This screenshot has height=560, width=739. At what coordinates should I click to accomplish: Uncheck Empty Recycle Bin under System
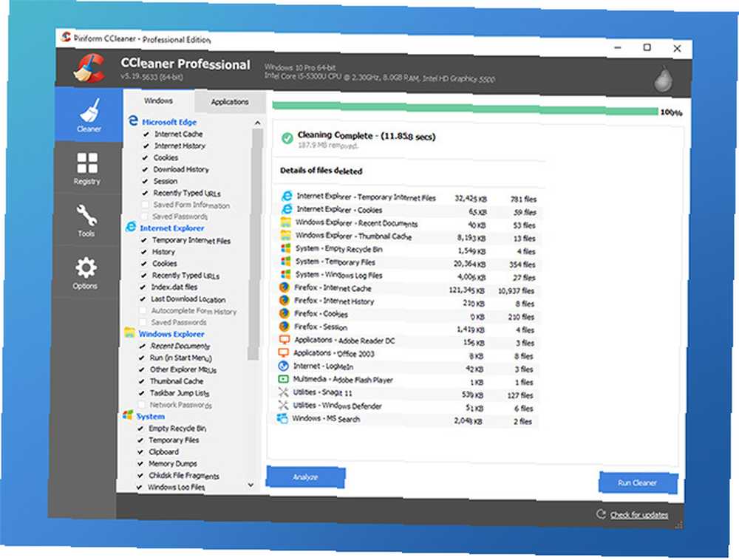coord(140,428)
